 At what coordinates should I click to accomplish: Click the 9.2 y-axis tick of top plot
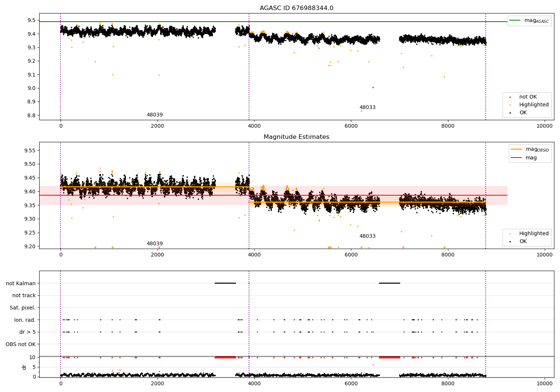pyautogui.click(x=32, y=61)
